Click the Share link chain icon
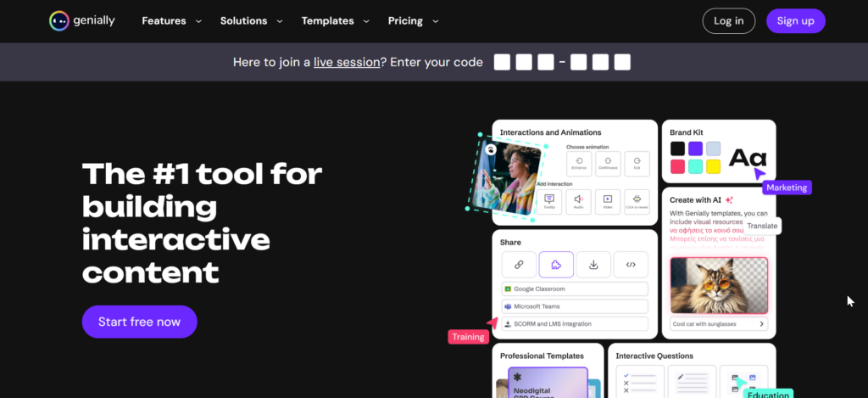Viewport: 868px width, 398px height. (x=519, y=265)
